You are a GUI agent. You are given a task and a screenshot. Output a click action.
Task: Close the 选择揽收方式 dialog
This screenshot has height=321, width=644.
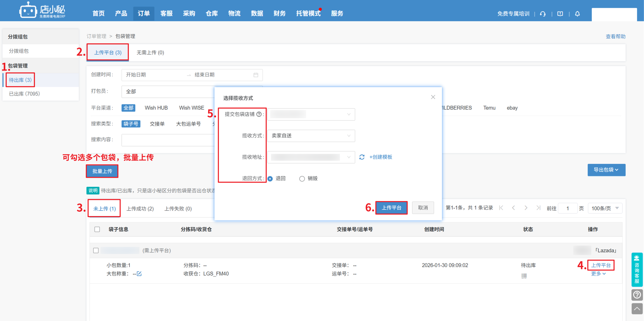pyautogui.click(x=433, y=97)
